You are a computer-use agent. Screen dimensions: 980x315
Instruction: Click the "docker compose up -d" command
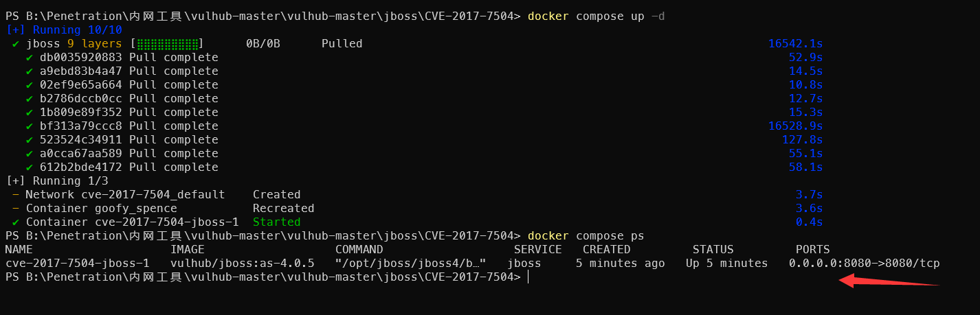tap(596, 16)
